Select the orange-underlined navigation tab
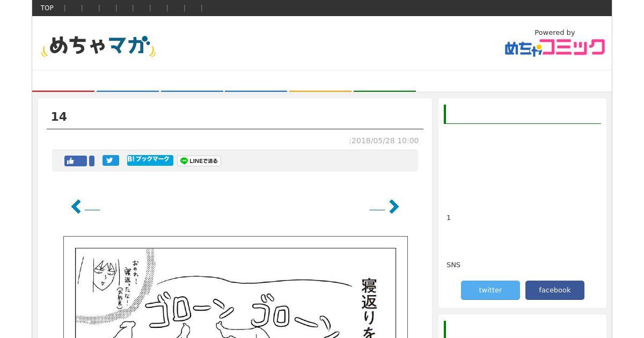The image size is (644, 338). click(320, 82)
